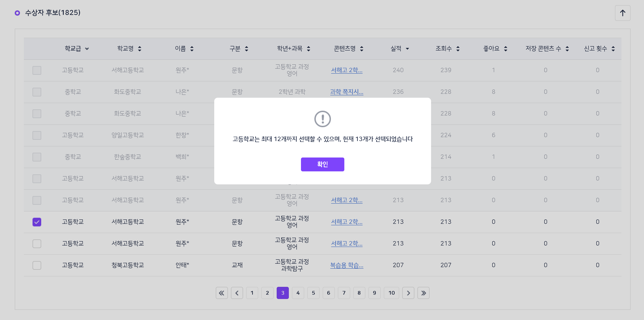Check the 청북고등학교 안태* row checkbox

point(37,265)
